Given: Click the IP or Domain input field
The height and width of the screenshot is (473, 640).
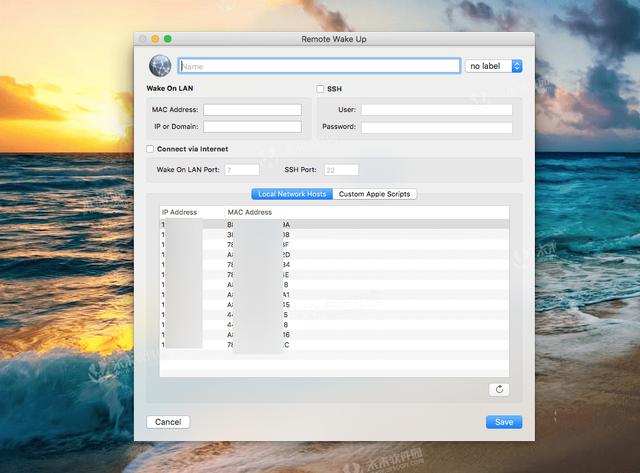Looking at the screenshot, I should 252,127.
